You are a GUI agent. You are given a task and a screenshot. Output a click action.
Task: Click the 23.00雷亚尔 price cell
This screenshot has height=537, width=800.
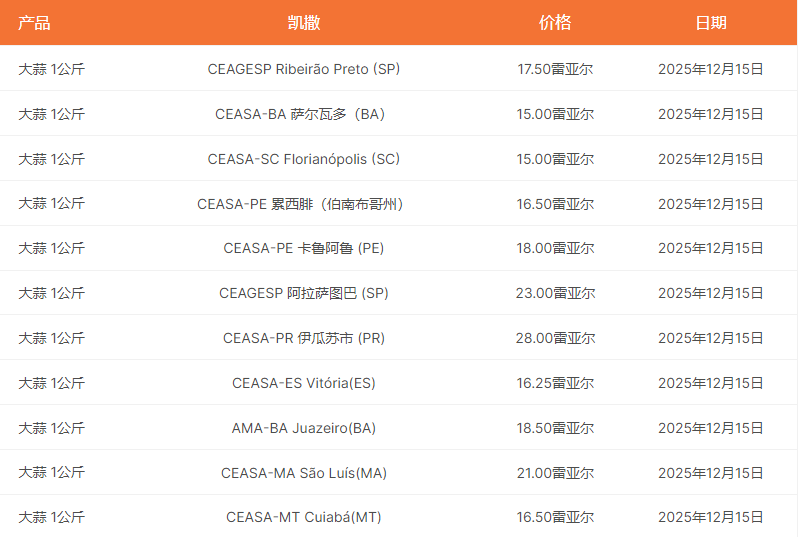coord(555,293)
